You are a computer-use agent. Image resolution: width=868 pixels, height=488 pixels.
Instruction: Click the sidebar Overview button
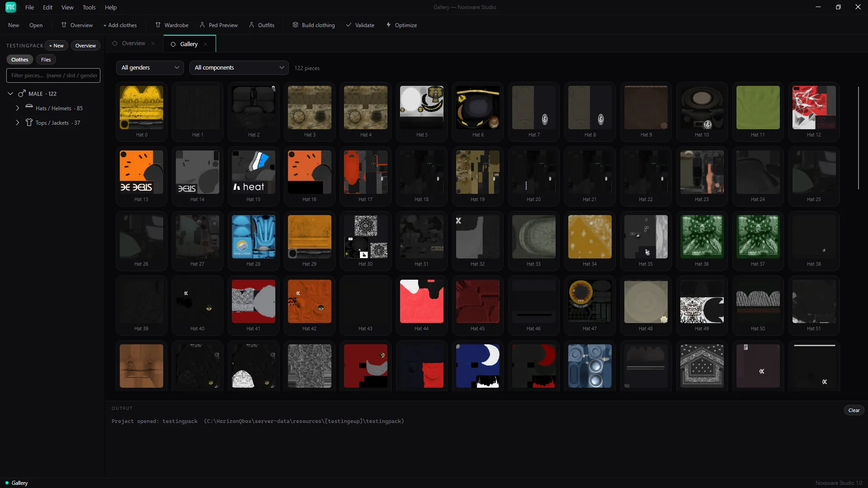(85, 46)
